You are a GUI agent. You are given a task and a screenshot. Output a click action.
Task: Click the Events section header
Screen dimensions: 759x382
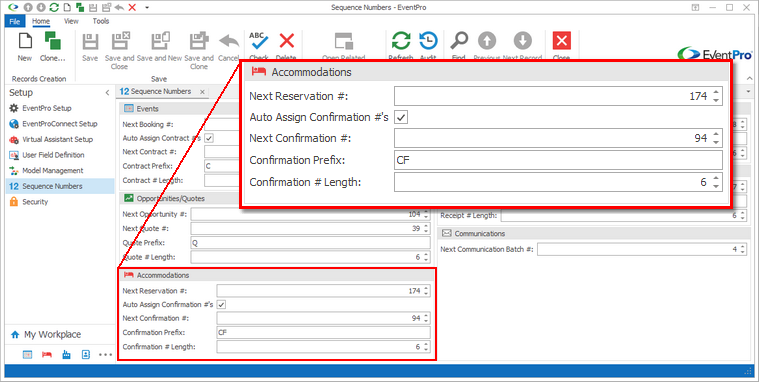[x=180, y=108]
